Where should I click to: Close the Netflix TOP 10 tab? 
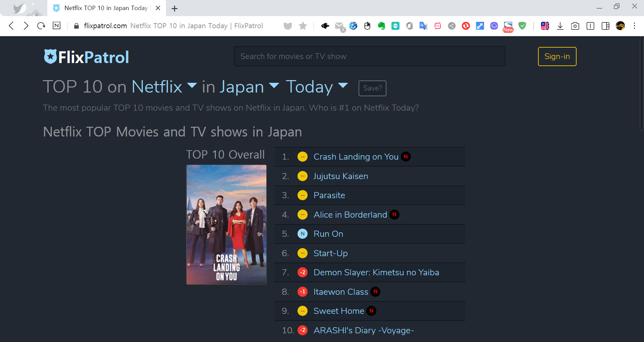point(158,8)
